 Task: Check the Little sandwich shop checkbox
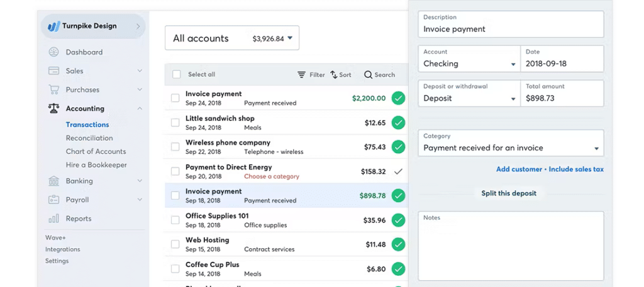pos(175,122)
